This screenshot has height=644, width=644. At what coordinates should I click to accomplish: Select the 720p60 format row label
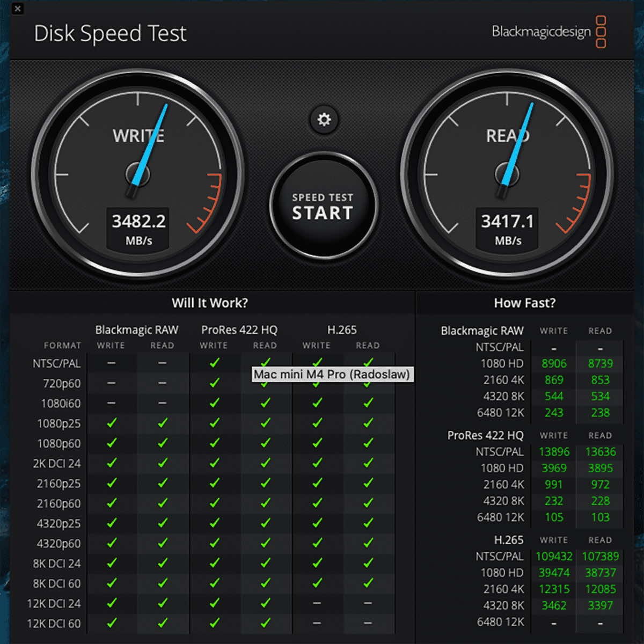coord(62,384)
